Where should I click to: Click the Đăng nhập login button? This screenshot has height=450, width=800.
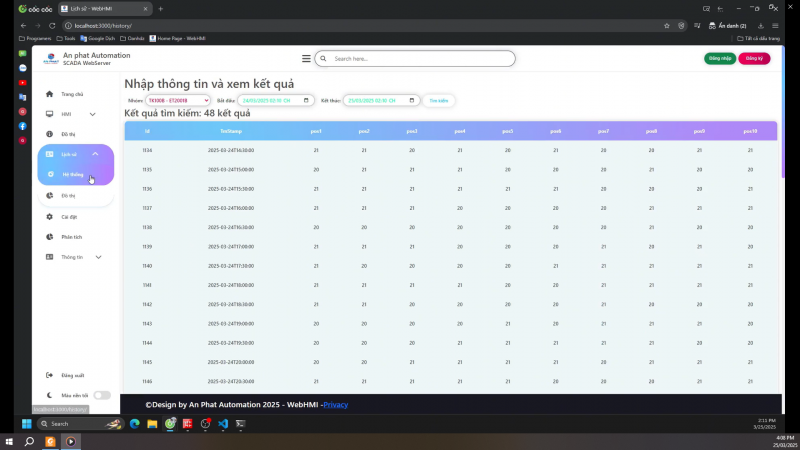pos(720,59)
